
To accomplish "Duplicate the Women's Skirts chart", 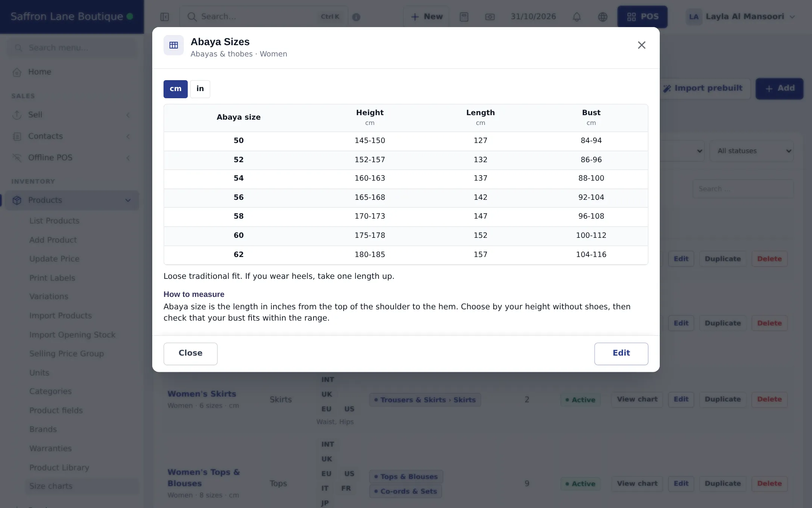I will pos(723,400).
